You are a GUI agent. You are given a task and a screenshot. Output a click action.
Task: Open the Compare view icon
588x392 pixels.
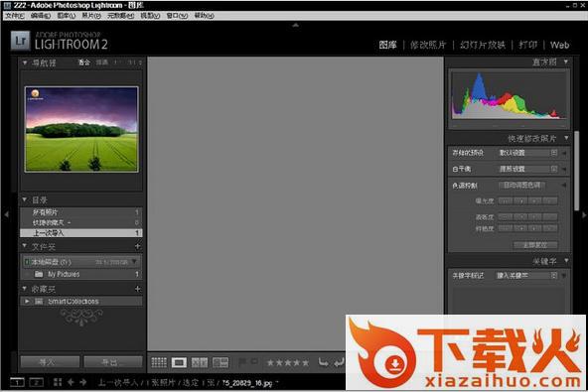tap(199, 362)
